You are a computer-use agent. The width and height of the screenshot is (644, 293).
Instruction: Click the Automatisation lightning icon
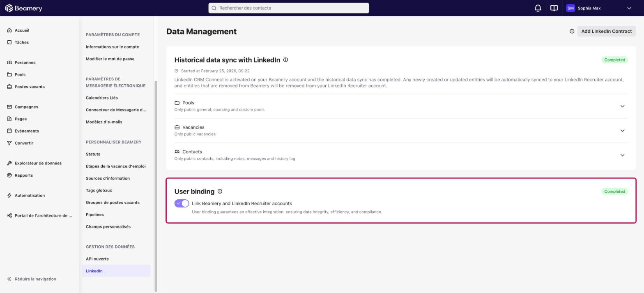(x=9, y=196)
